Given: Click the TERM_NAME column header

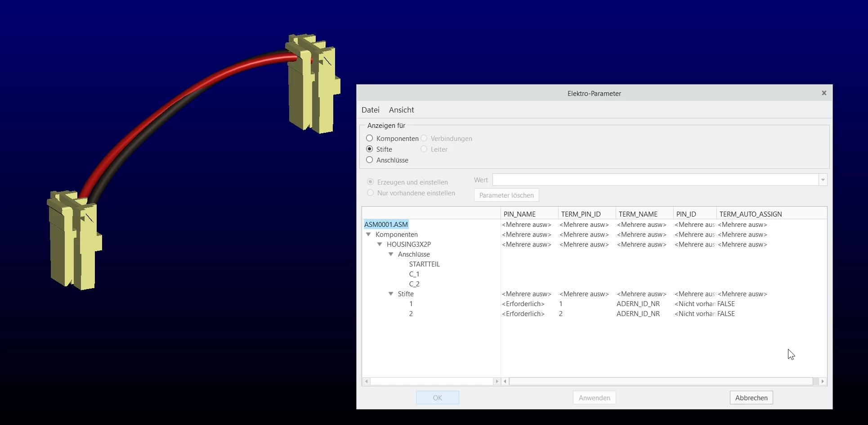Looking at the screenshot, I should [x=644, y=214].
